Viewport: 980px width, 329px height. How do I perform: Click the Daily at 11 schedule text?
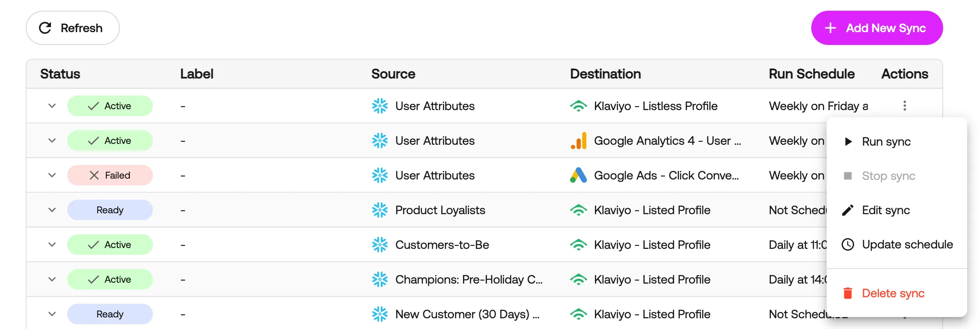798,245
